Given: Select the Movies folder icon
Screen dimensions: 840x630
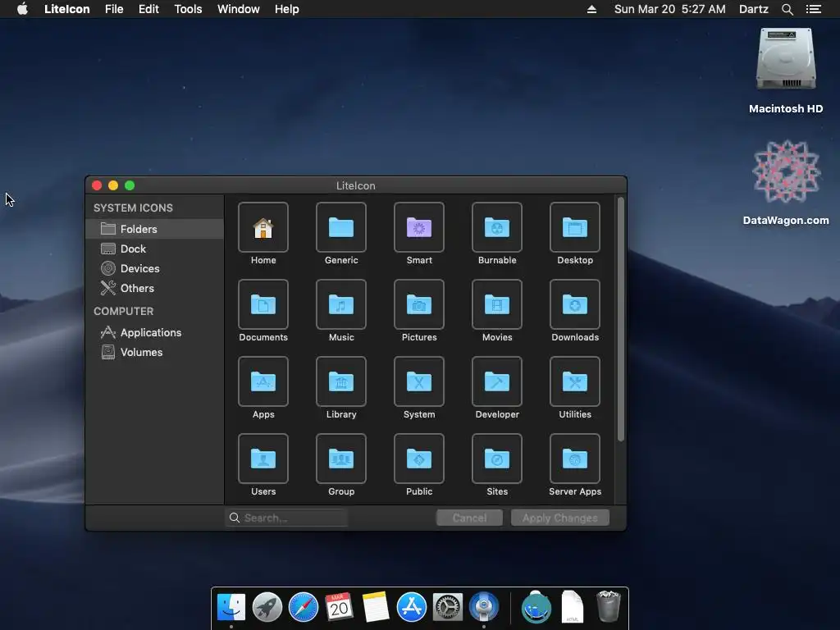Looking at the screenshot, I should [x=497, y=304].
